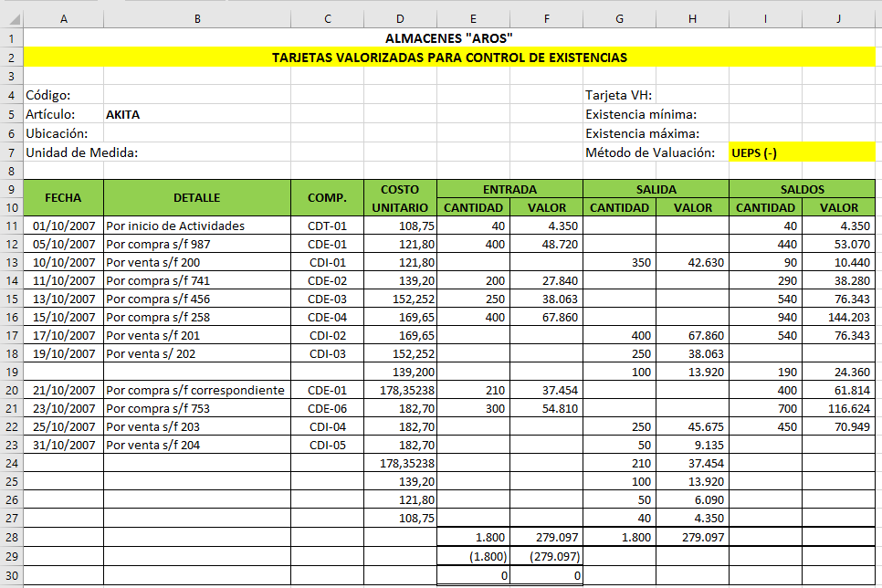Click the AKITA article cell

123,114
